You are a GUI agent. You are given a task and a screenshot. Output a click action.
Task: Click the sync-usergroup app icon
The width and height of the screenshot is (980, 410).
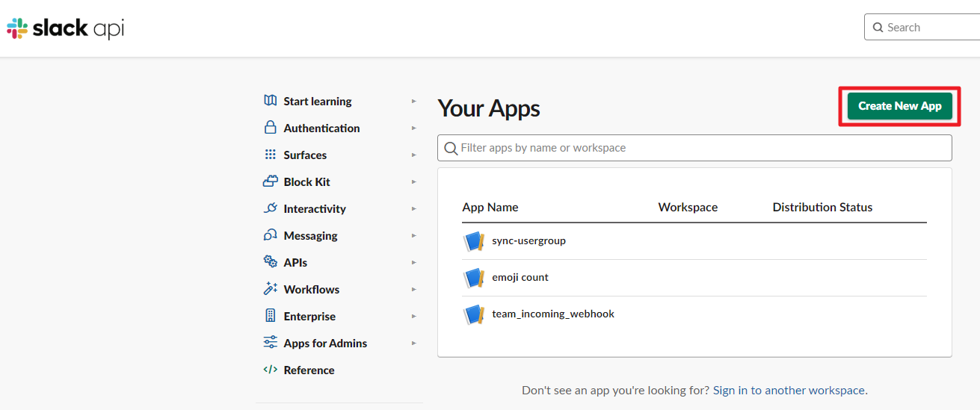pos(475,241)
